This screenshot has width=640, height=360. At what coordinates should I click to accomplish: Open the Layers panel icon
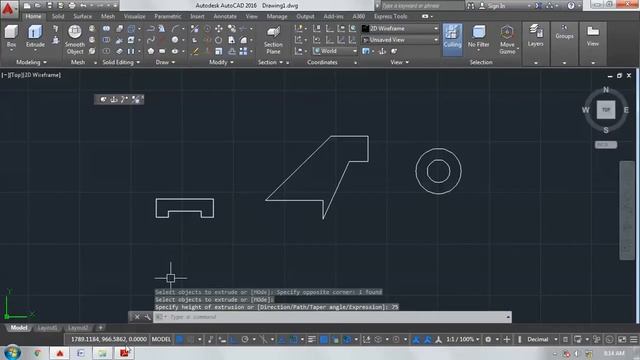coord(536,31)
